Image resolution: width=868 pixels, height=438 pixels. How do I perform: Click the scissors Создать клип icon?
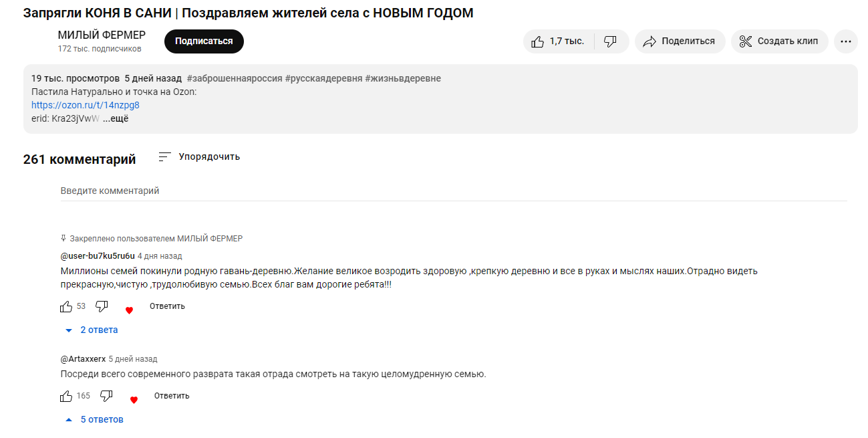[x=746, y=41]
